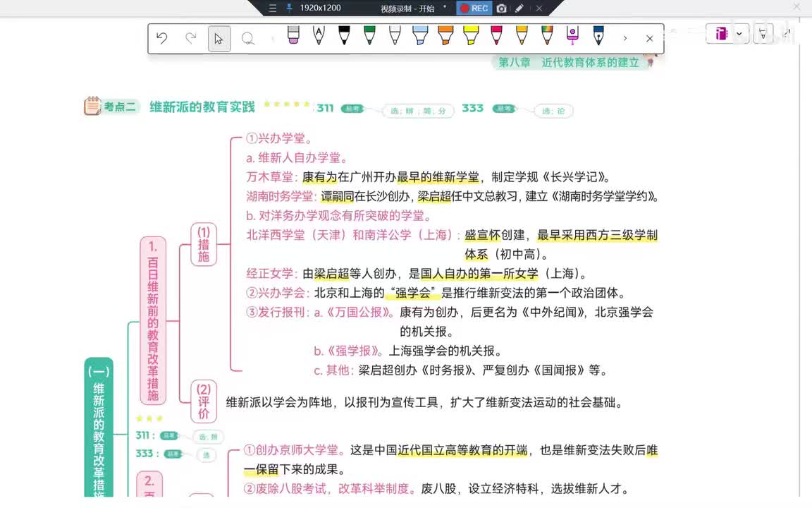The height and width of the screenshot is (508, 812).
Task: Click the 盛宣怀创建 highlighted text
Action: pos(495,235)
